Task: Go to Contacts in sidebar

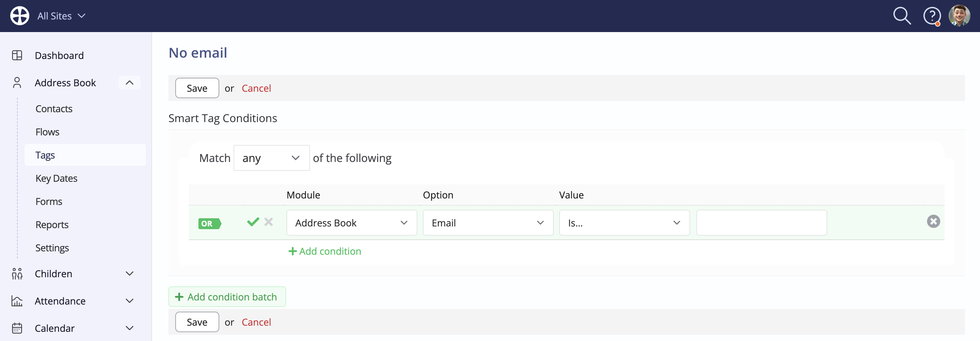Action: 54,108
